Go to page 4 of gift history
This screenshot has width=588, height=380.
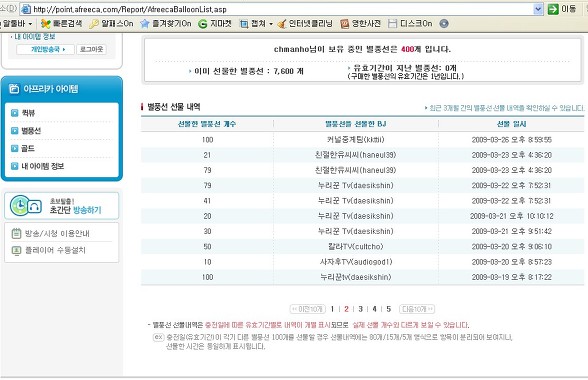[x=374, y=309]
